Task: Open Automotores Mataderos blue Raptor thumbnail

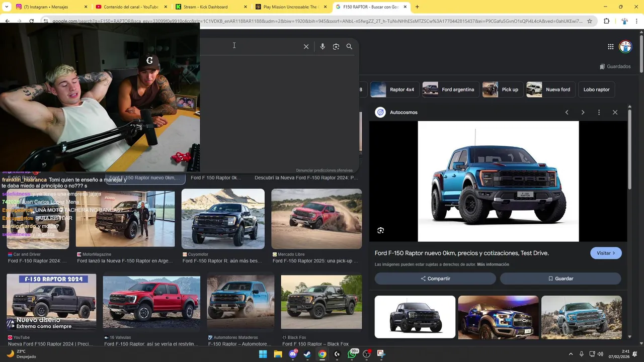Action: click(240, 302)
